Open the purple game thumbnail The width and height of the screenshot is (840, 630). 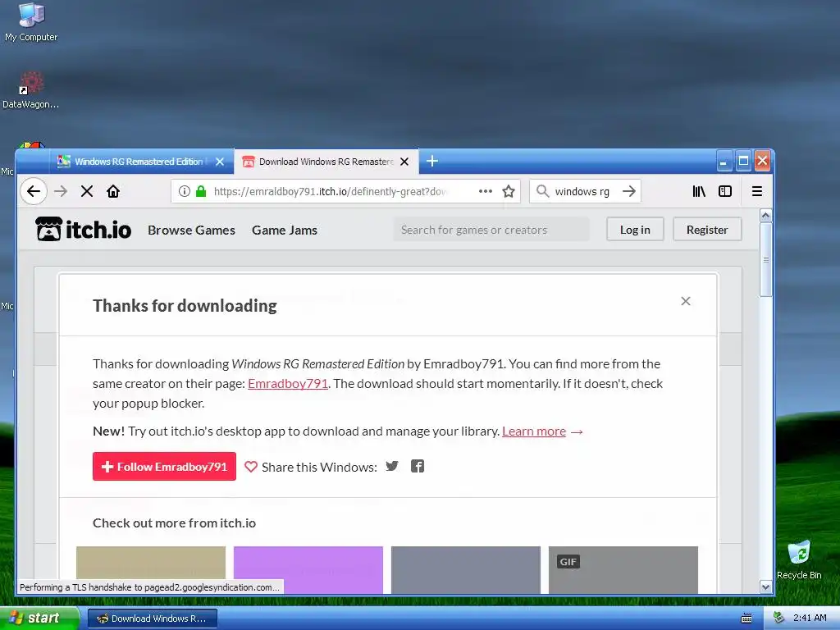308,570
